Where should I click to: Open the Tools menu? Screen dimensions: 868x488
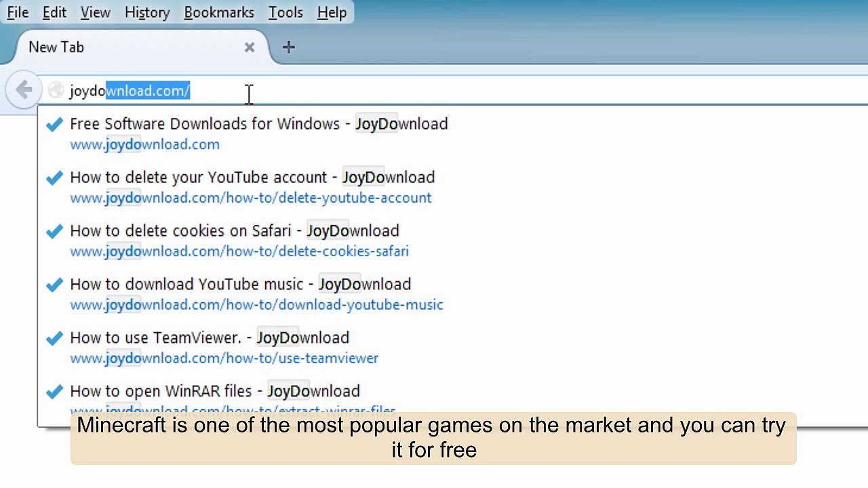(285, 12)
